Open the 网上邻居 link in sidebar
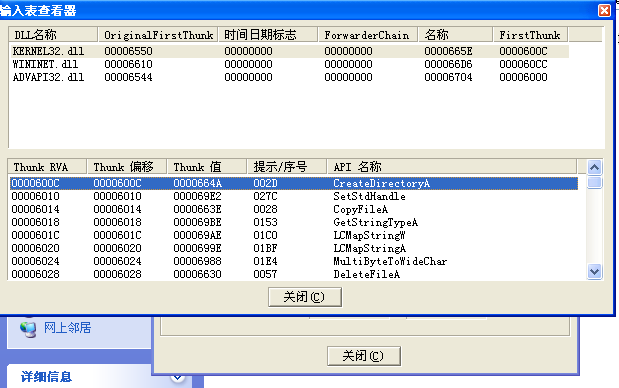 point(68,328)
